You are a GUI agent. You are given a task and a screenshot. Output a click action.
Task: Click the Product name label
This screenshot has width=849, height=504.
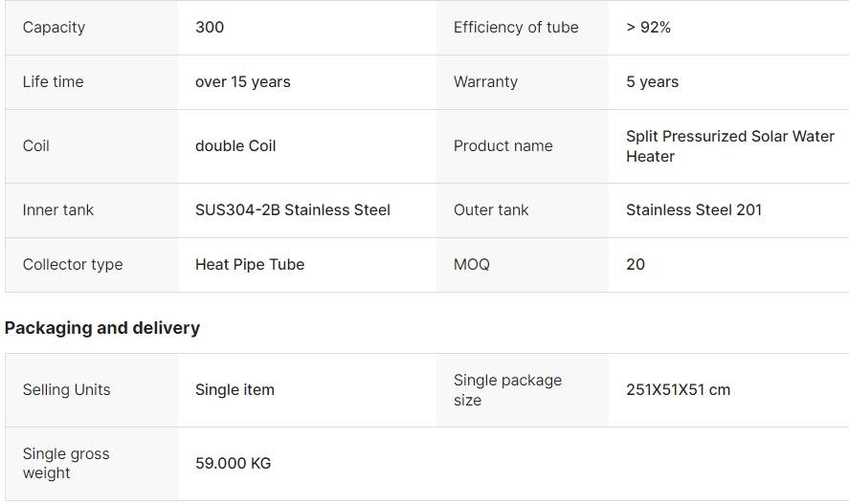(503, 146)
